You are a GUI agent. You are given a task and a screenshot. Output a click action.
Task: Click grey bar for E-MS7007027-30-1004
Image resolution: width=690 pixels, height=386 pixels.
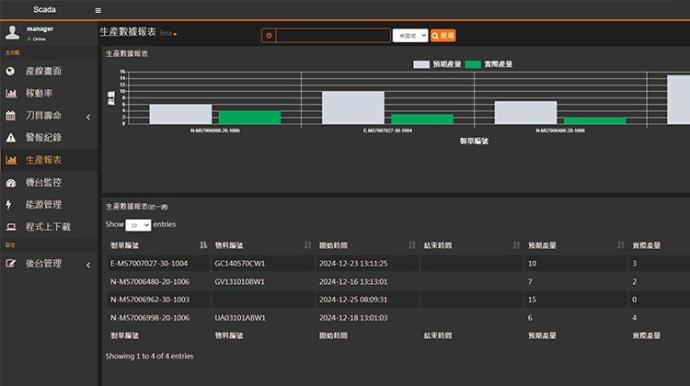(x=353, y=108)
